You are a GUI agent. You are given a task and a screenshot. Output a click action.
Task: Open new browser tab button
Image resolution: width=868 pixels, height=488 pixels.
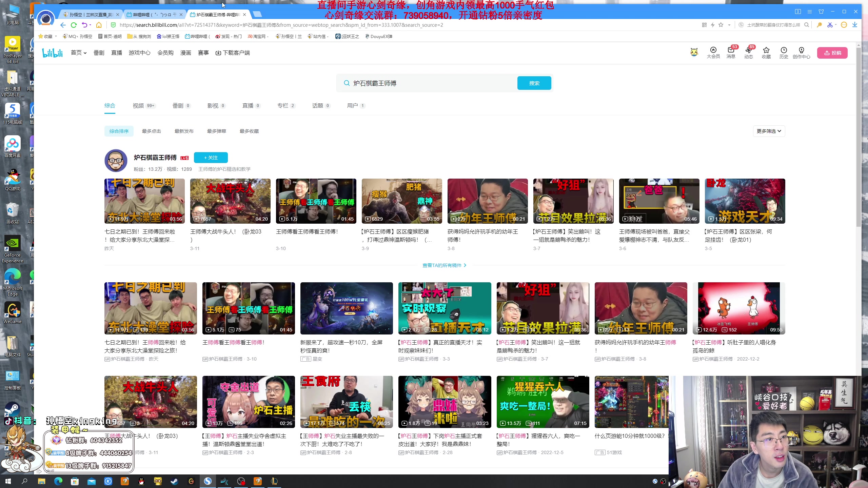click(257, 14)
